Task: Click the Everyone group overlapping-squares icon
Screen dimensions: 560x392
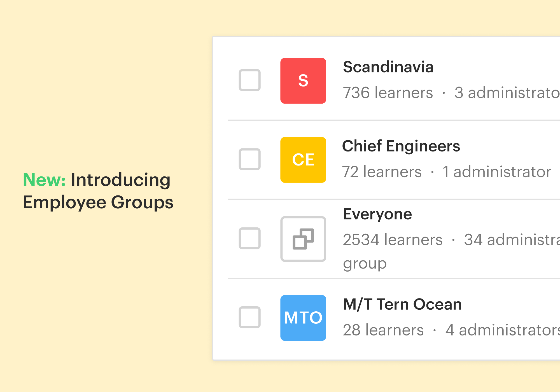Action: [303, 239]
